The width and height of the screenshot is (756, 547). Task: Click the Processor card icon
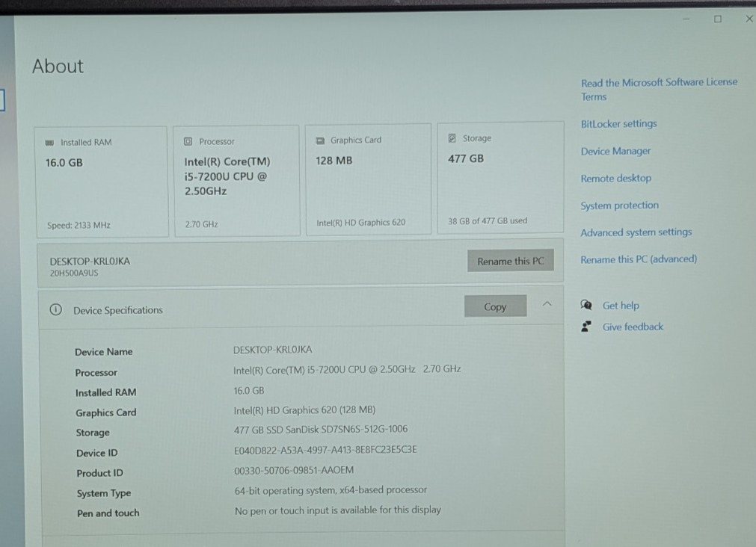point(188,141)
